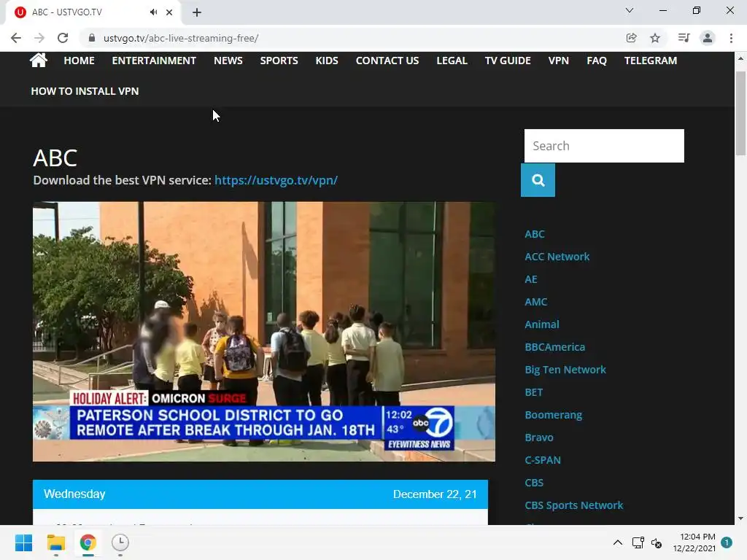Click the home icon in site navigation
747x560 pixels.
coord(38,61)
